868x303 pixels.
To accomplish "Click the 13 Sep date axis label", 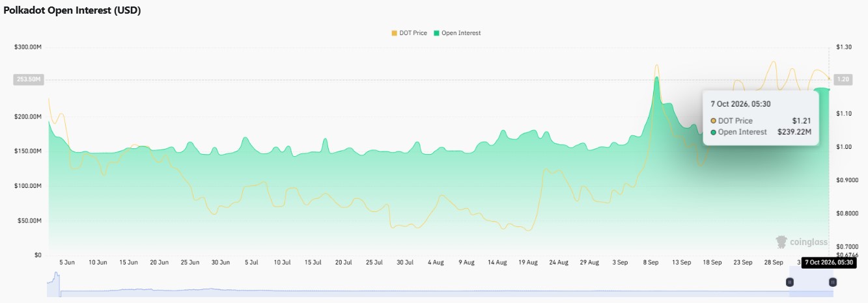I will [x=681, y=263].
